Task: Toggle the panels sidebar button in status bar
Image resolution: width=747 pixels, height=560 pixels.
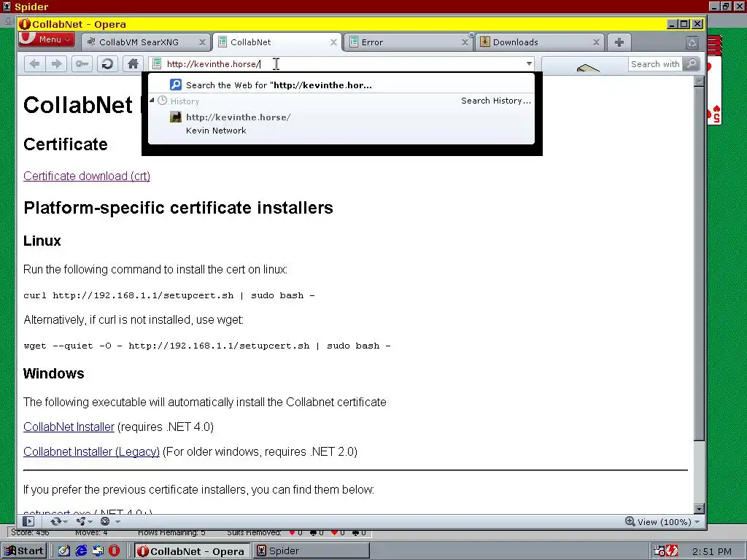Action: (x=28, y=521)
